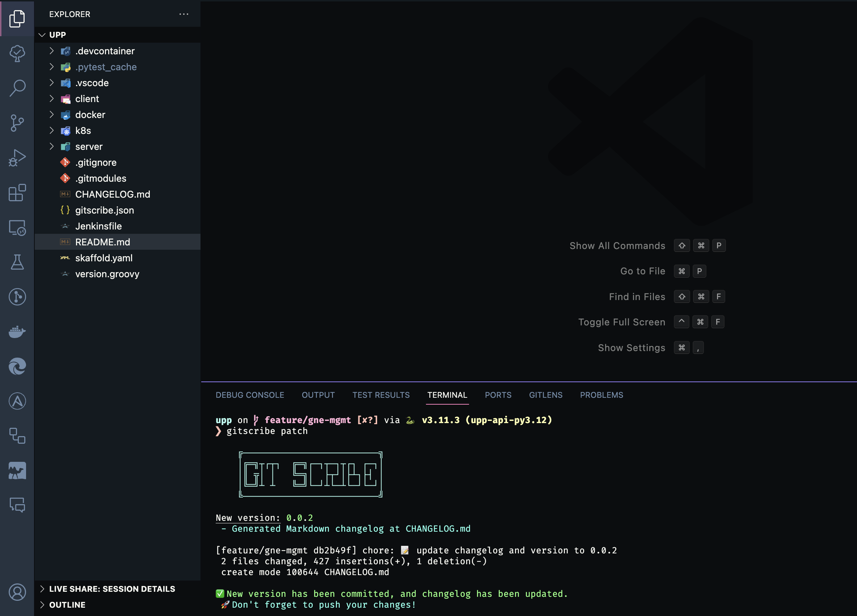Image resolution: width=857 pixels, height=616 pixels.
Task: Open the Search view in activity bar
Action: pos(17,88)
